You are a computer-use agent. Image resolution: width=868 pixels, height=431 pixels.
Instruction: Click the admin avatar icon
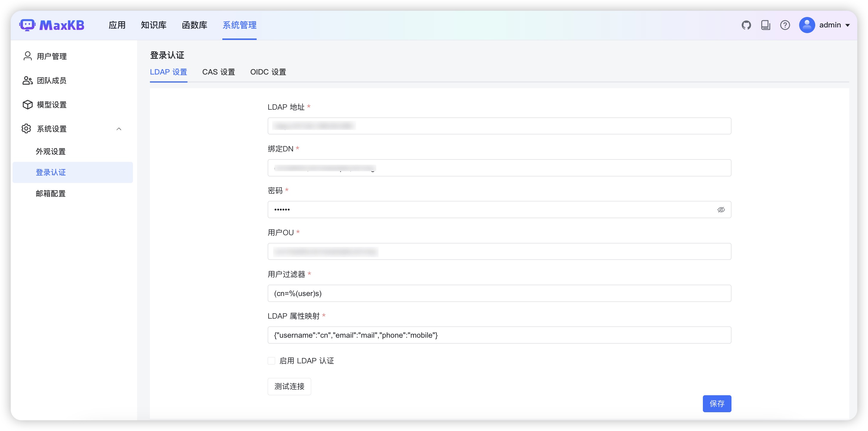807,25
